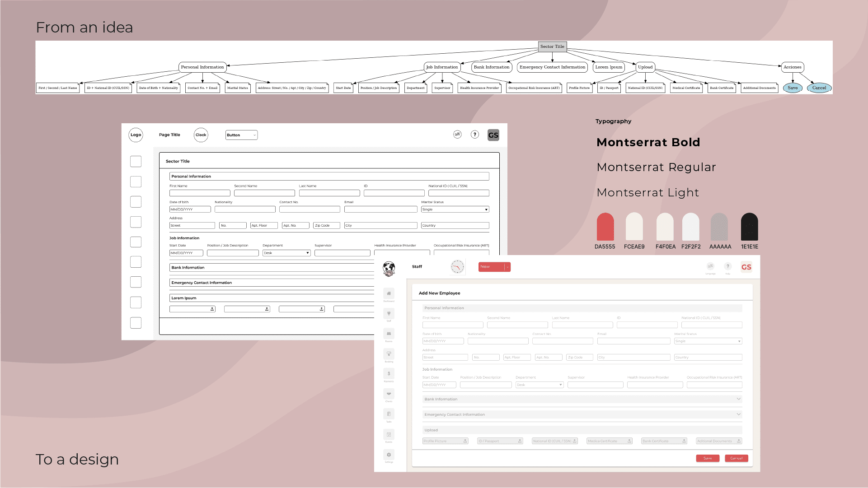
Task: Open the Payments dollar icon
Action: [389, 374]
